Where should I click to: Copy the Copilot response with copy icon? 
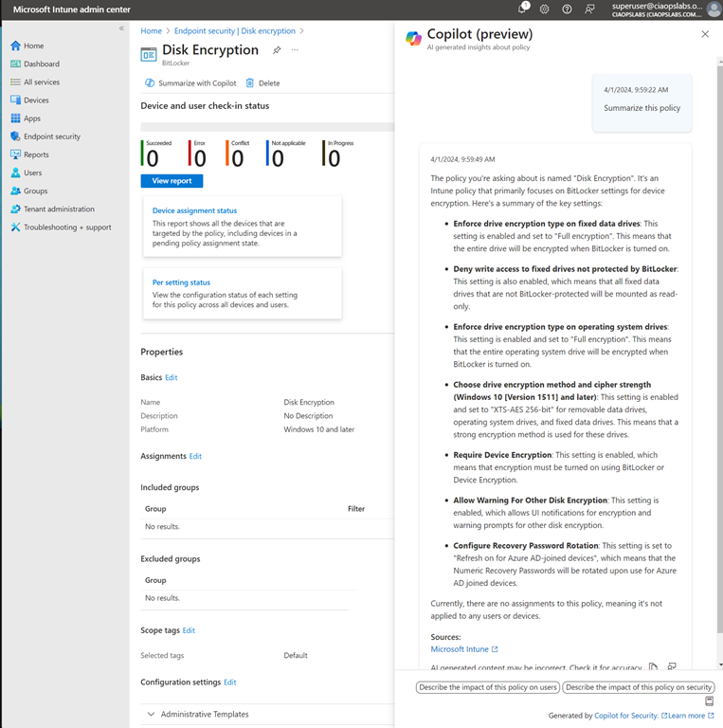tap(653, 667)
